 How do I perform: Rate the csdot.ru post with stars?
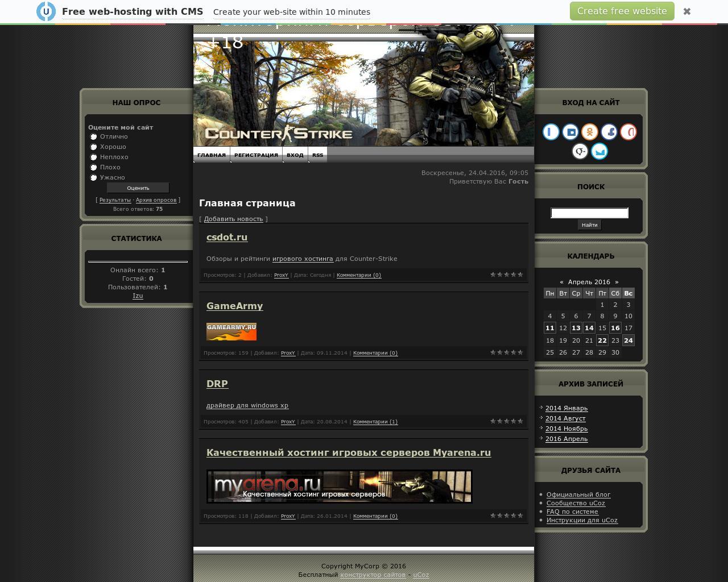(507, 275)
